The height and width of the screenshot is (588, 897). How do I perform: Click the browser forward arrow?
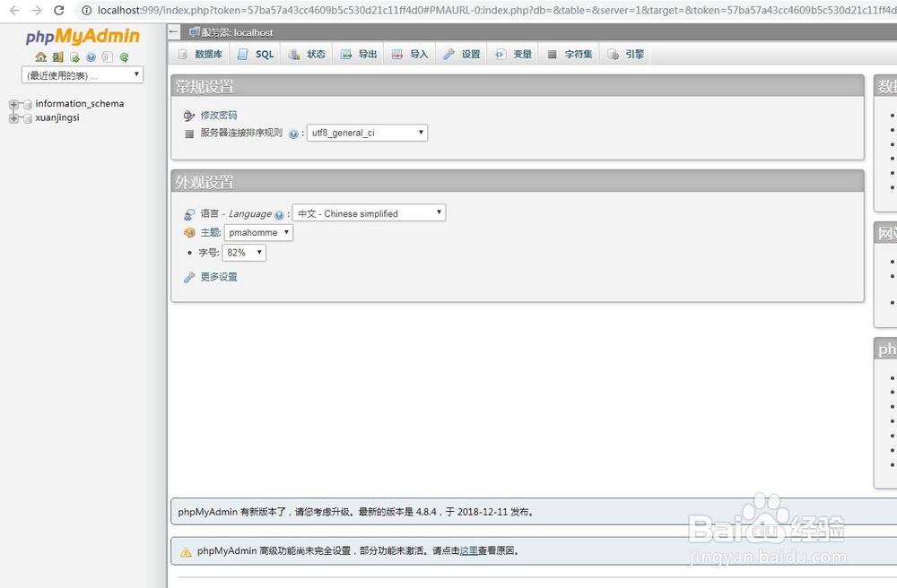36,10
